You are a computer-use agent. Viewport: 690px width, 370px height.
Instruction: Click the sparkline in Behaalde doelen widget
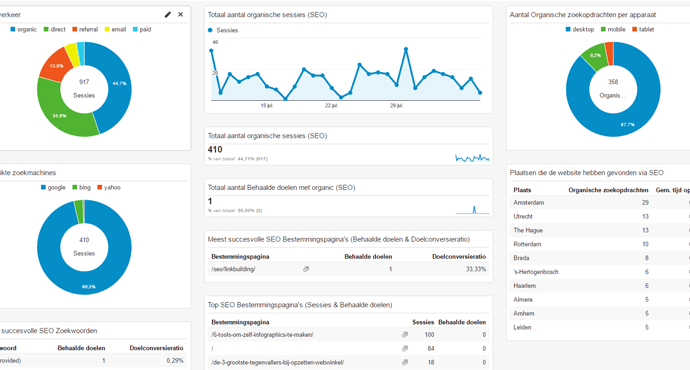[x=472, y=209]
